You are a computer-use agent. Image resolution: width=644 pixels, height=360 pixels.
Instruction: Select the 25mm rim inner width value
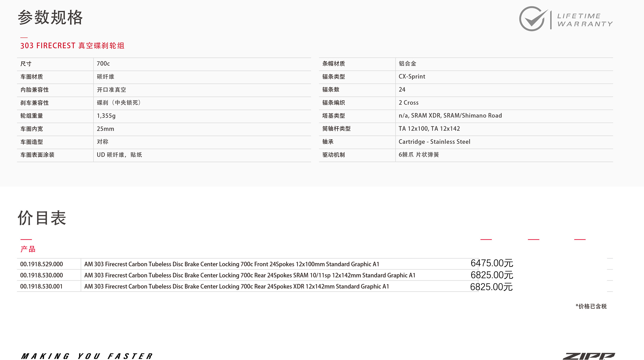105,129
